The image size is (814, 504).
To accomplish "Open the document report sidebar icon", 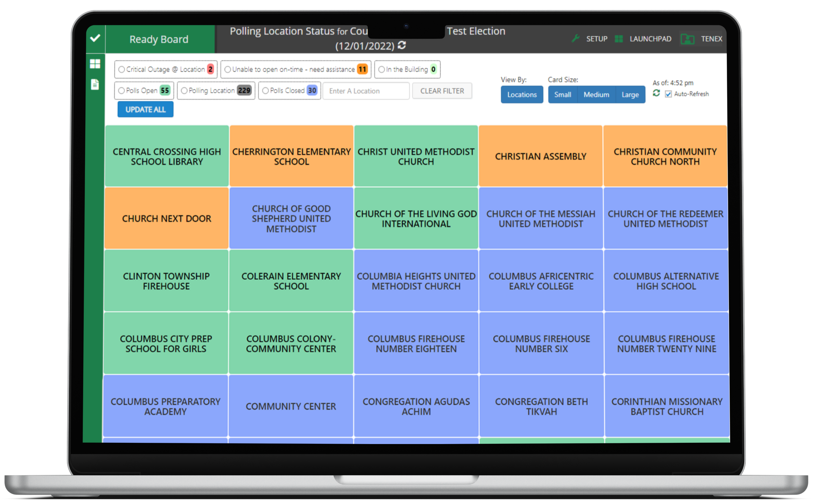I will 95,84.
